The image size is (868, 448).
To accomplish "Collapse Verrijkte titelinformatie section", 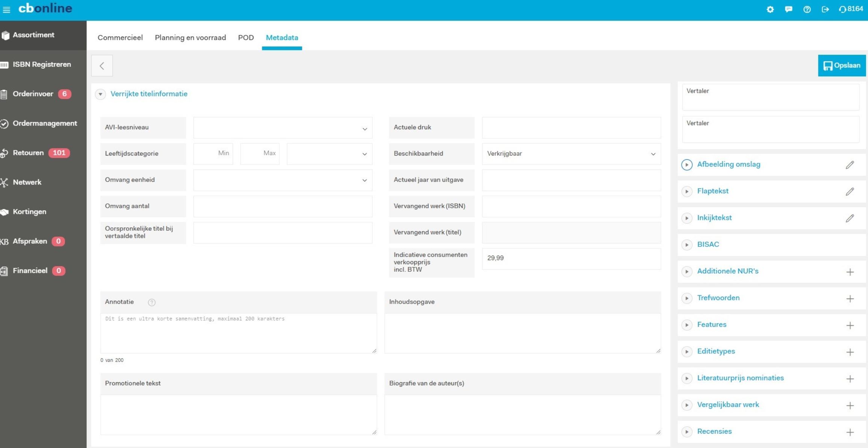I will [100, 94].
